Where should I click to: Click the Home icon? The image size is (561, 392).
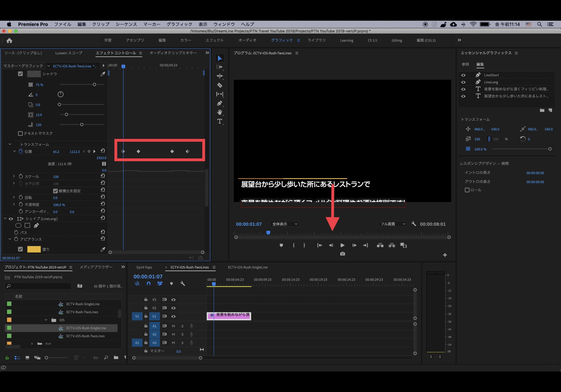tap(9, 41)
